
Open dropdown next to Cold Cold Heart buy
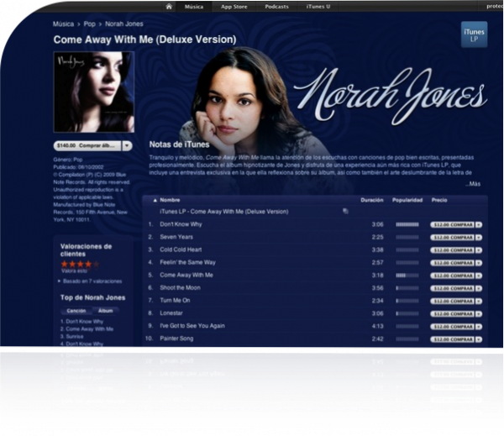pyautogui.click(x=479, y=250)
